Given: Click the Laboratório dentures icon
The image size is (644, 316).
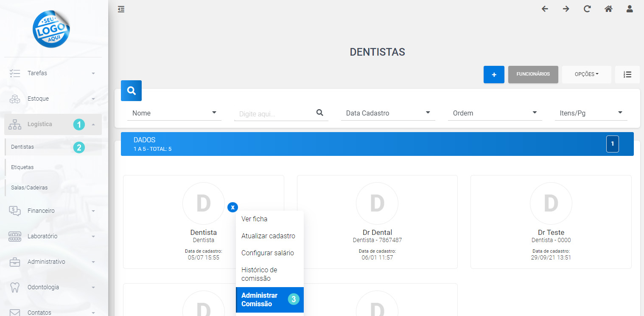Looking at the screenshot, I should coord(15,236).
